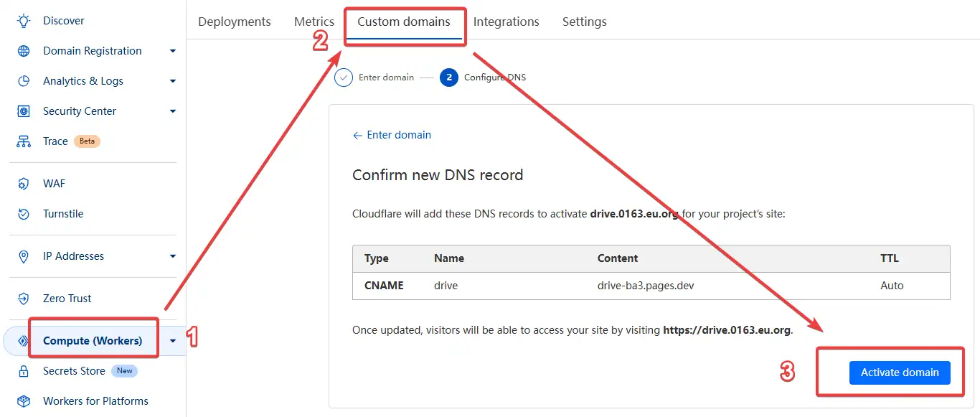Viewport: 980px width, 417px height.
Task: Expand the Analytics & Logs menu arrow
Action: [x=173, y=81]
